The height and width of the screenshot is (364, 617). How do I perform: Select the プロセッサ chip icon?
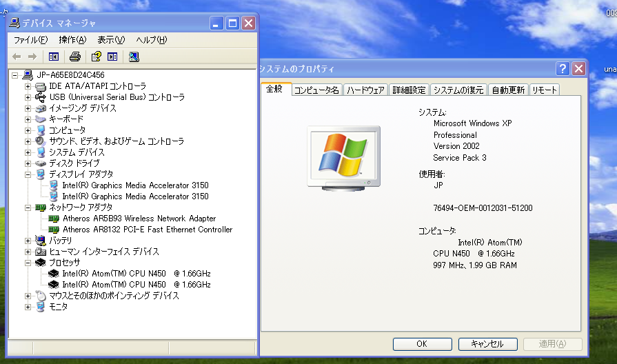[41, 263]
